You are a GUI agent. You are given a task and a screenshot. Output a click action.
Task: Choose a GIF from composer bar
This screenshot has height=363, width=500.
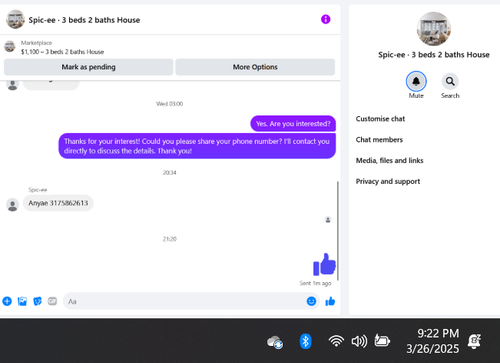coord(52,301)
